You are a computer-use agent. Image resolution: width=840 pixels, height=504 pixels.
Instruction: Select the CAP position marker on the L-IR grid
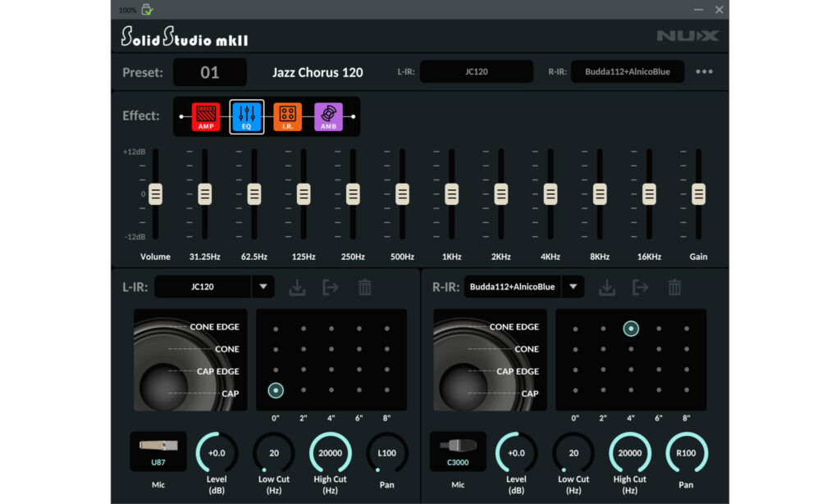(275, 390)
